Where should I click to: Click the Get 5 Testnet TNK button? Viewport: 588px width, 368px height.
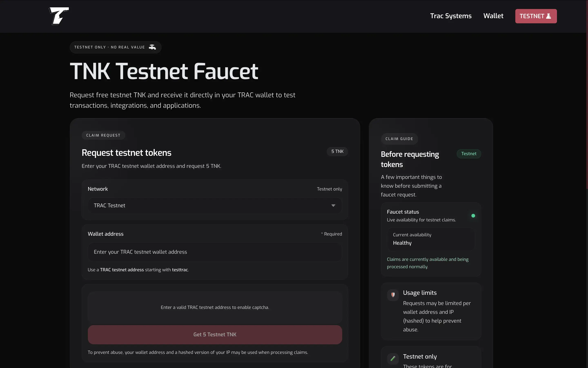[215, 334]
